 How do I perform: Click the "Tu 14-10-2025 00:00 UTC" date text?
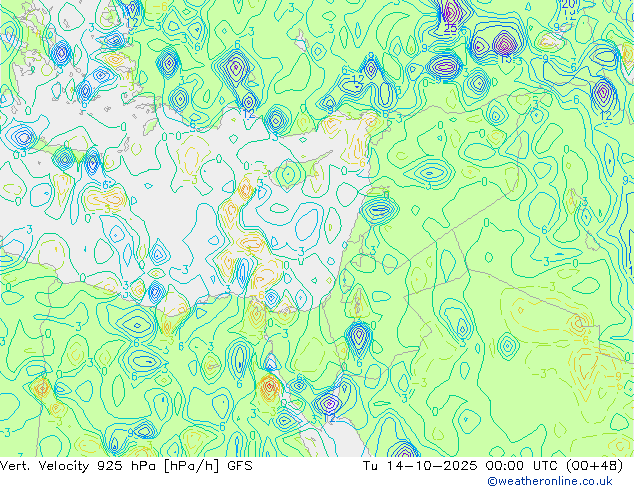[461, 466]
